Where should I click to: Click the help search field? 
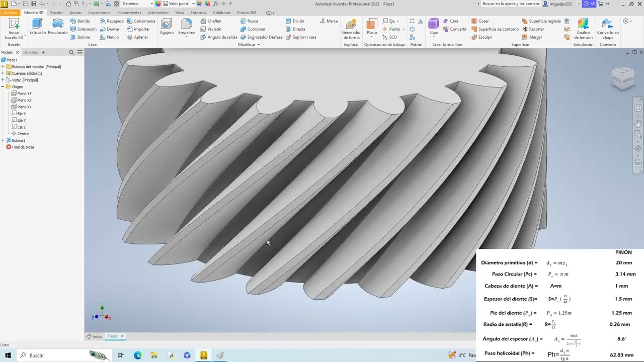510,4
